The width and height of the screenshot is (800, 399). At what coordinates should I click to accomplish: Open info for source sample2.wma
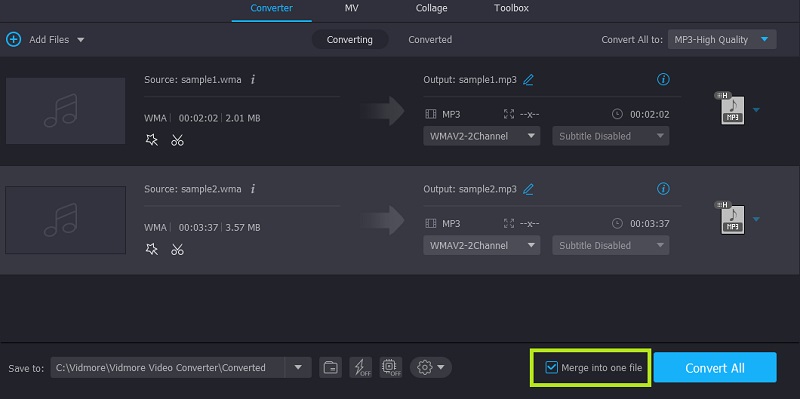253,189
